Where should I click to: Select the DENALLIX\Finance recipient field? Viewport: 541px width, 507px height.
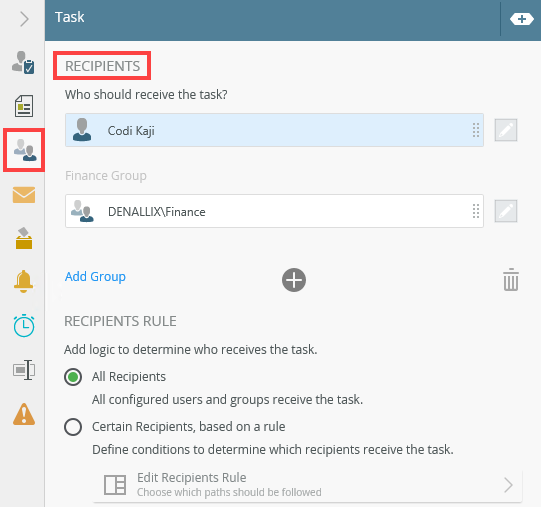pos(274,211)
